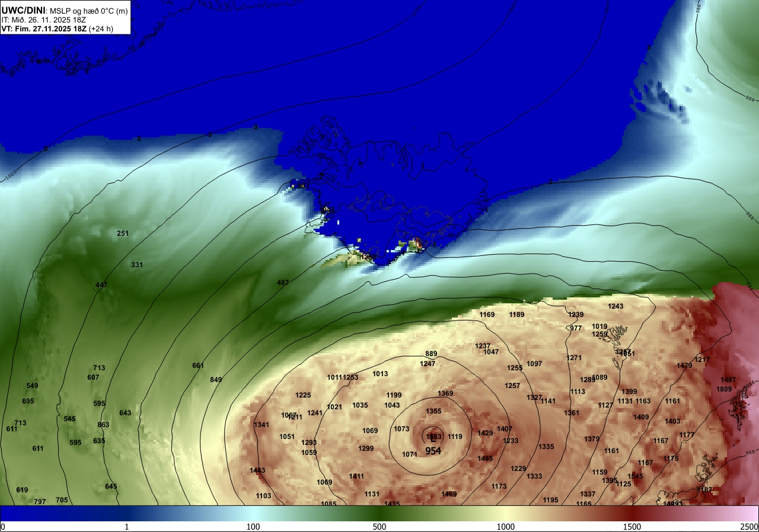Click the 500 label on the color legend

click(379, 527)
